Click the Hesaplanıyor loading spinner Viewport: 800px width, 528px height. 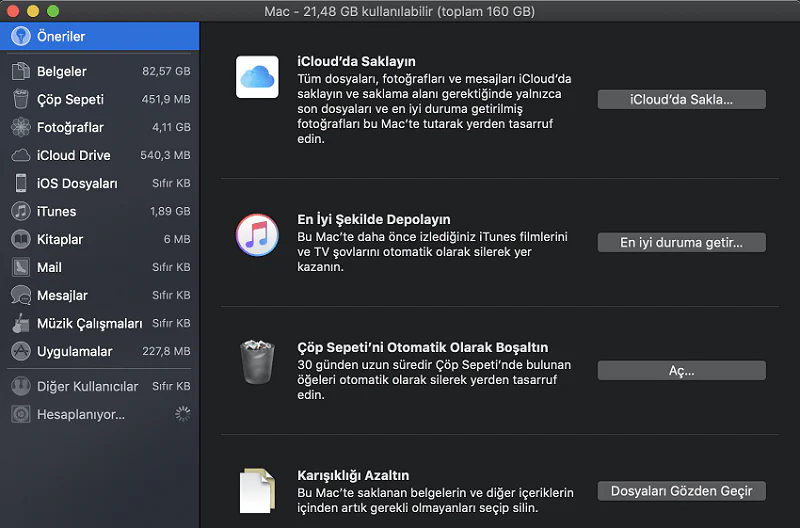(x=182, y=414)
